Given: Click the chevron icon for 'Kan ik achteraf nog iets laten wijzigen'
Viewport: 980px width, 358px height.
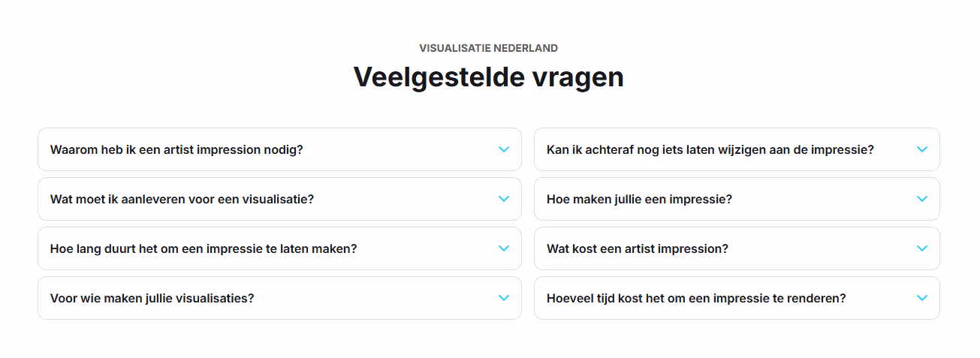Looking at the screenshot, I should 922,149.
